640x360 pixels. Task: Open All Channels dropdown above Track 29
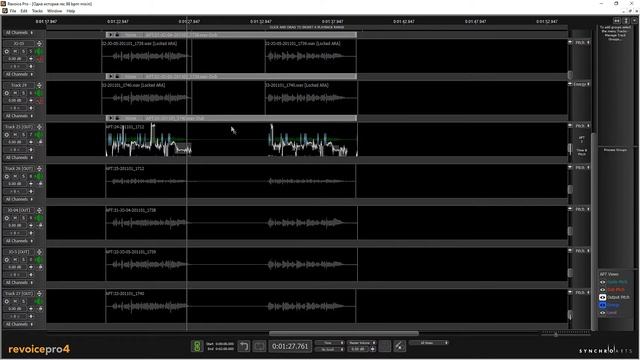click(x=19, y=74)
